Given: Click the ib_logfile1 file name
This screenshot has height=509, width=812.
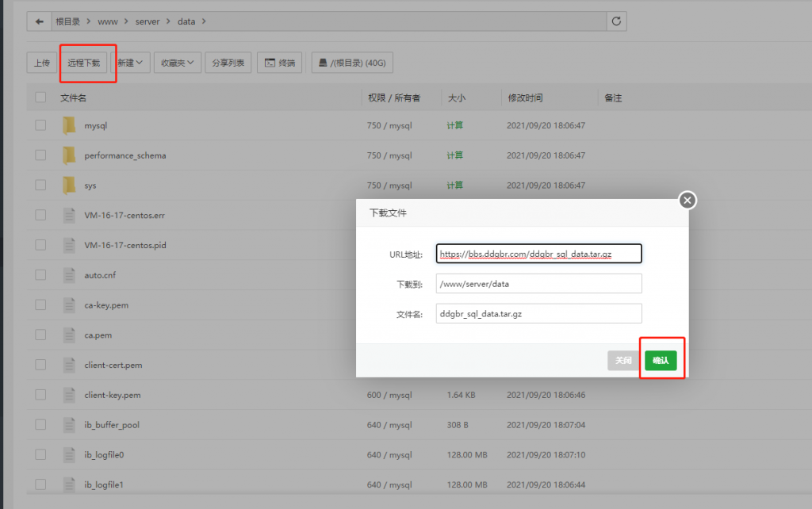Looking at the screenshot, I should pyautogui.click(x=104, y=484).
